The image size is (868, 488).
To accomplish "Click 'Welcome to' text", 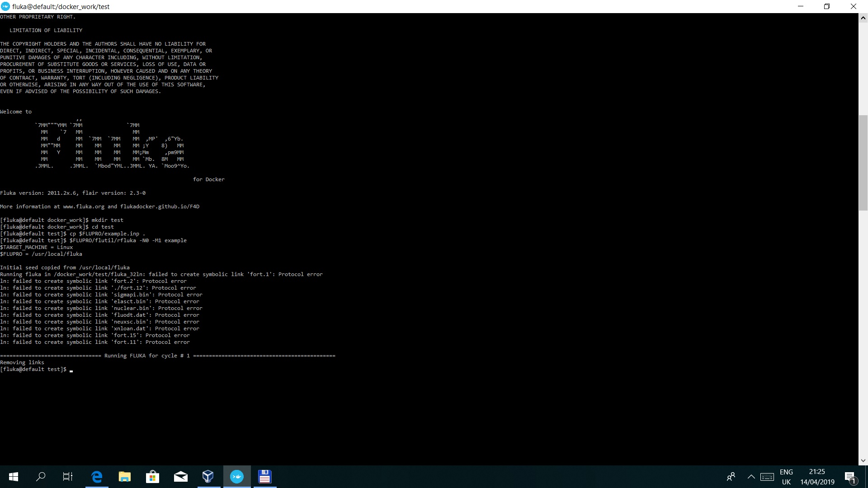I will [x=16, y=112].
